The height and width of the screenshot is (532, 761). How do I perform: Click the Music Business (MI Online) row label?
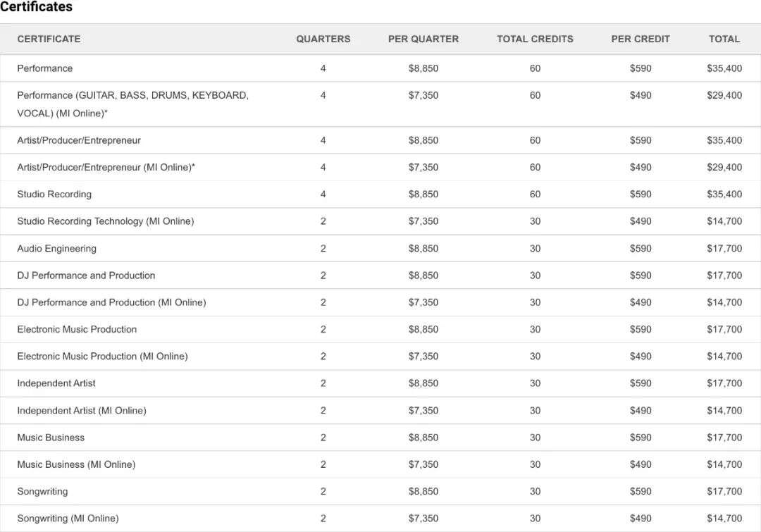(x=76, y=464)
